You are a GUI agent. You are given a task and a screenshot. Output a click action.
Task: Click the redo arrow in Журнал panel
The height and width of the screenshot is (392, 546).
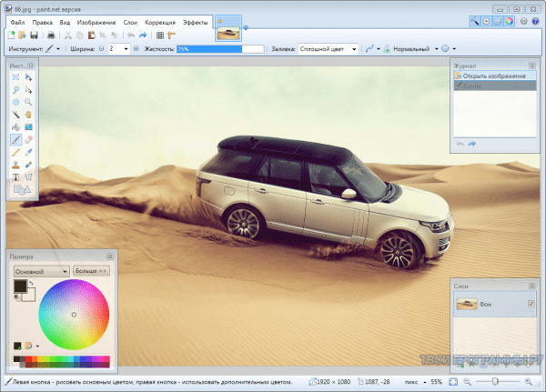tap(472, 143)
